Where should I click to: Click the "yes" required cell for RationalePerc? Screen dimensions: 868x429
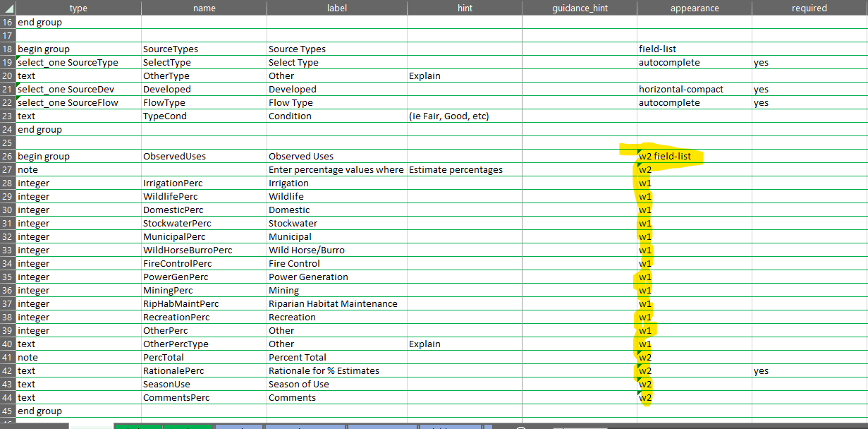[x=761, y=370]
